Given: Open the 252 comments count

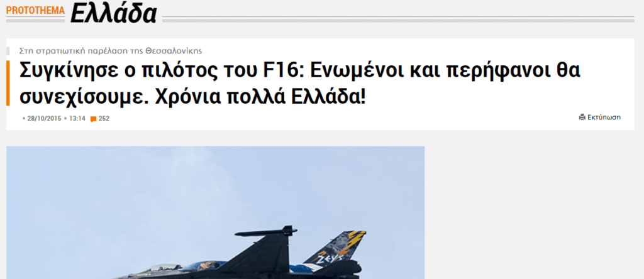Looking at the screenshot, I should point(104,119).
